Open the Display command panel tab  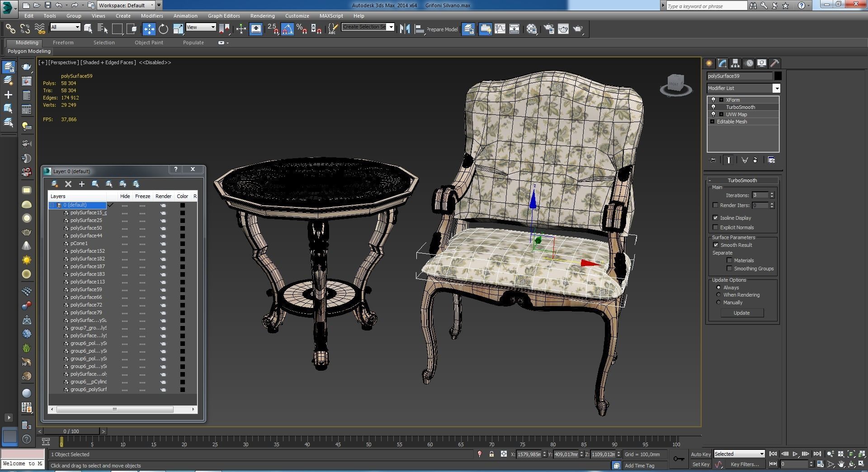762,63
